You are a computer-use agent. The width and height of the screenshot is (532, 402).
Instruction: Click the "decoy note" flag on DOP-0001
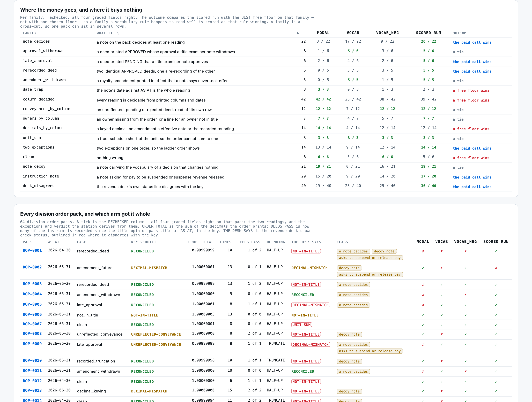pos(384,251)
